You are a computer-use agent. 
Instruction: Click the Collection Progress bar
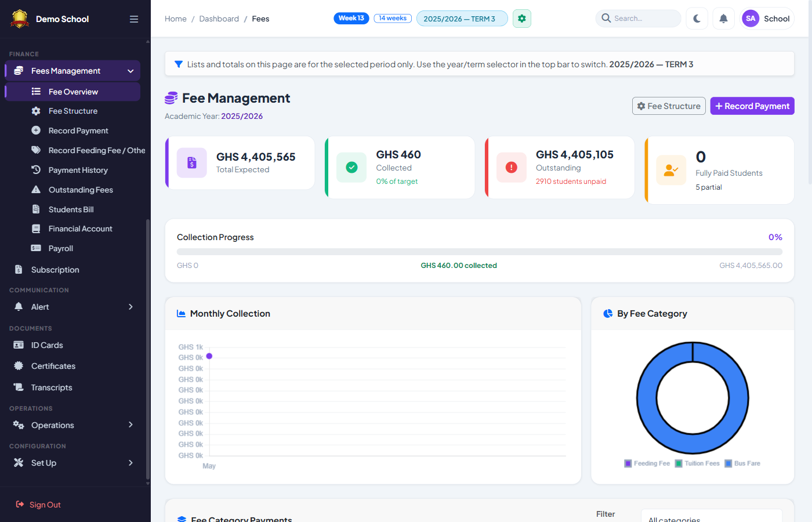[480, 252]
